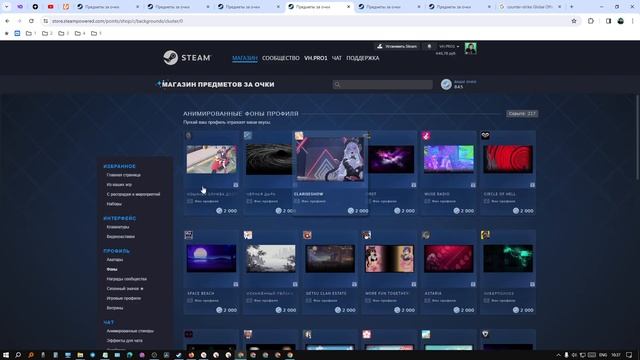Viewport: 640px width, 360px height.
Task: Open Анимированные стикеры in the sidebar
Action: 130,331
